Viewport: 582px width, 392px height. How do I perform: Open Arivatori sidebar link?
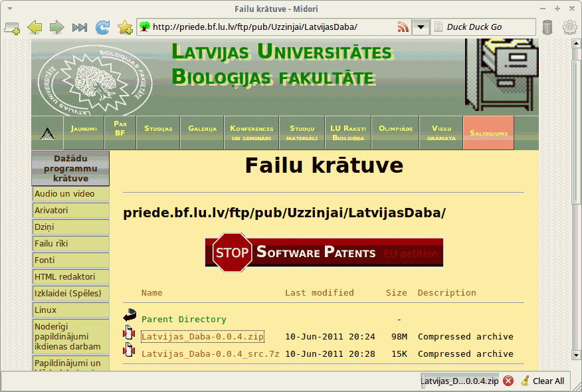[70, 211]
